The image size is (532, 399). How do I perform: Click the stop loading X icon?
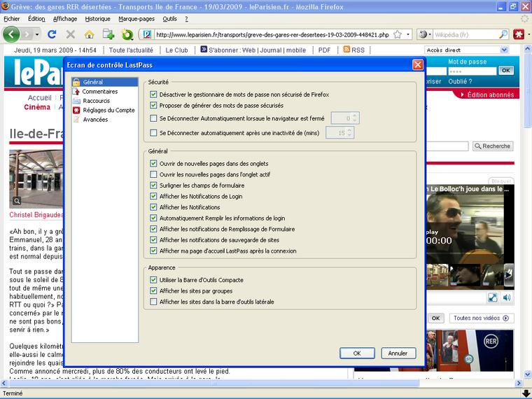[71, 34]
